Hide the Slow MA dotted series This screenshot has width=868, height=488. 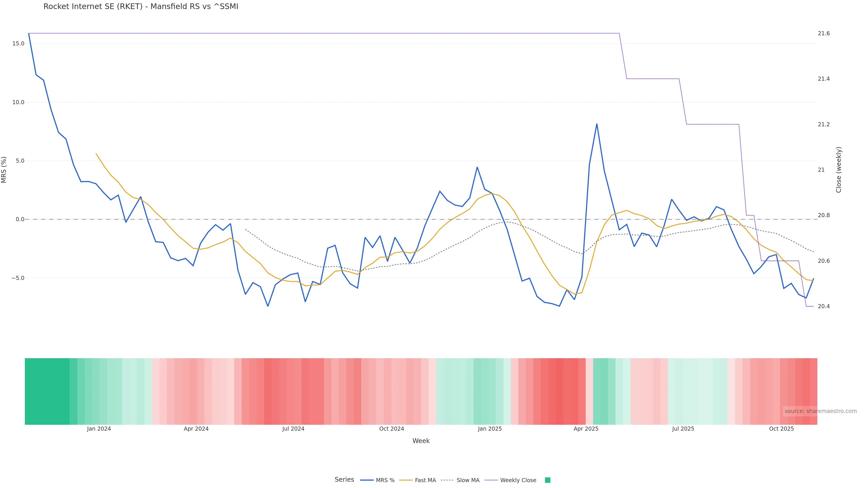[468, 480]
